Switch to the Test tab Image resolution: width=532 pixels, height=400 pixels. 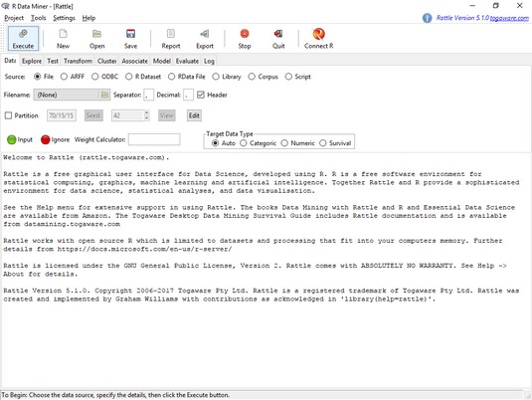click(53, 61)
